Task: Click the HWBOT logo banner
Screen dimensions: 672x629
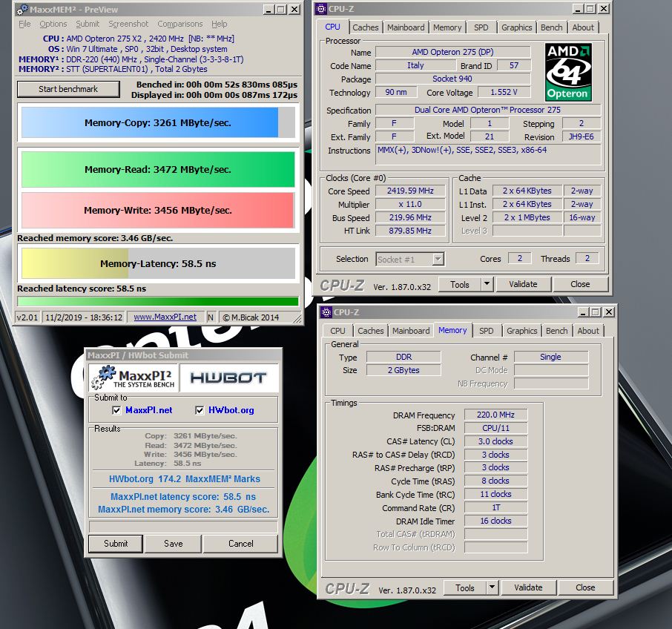Action: pos(229,378)
